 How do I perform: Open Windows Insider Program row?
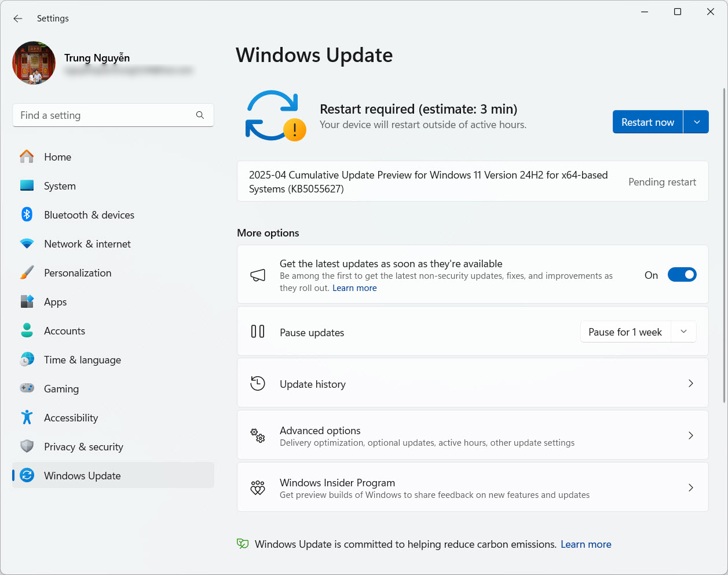click(x=473, y=487)
